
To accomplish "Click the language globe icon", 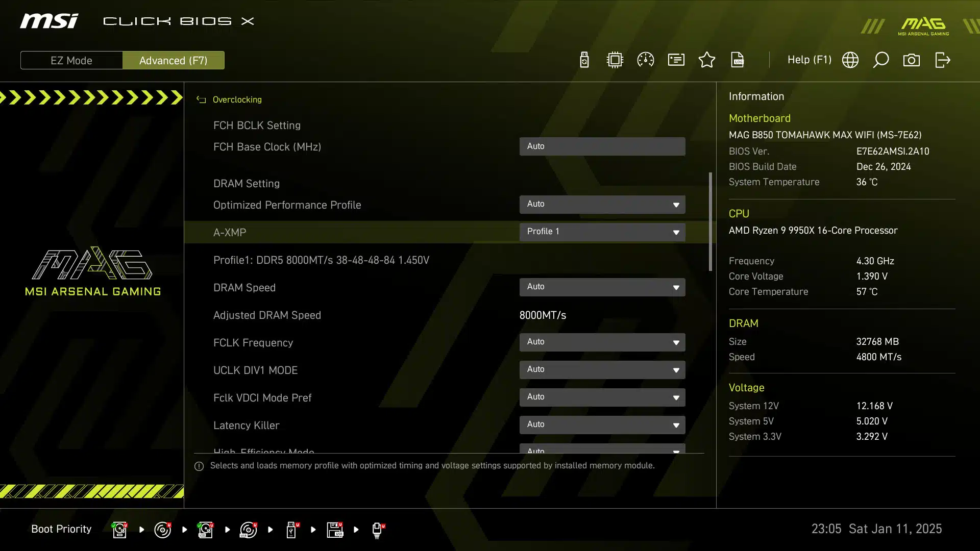I will 850,60.
